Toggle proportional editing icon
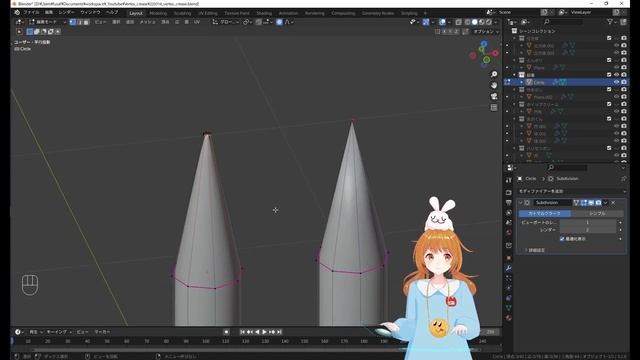Viewport: 640px width, 360px height. click(x=279, y=22)
